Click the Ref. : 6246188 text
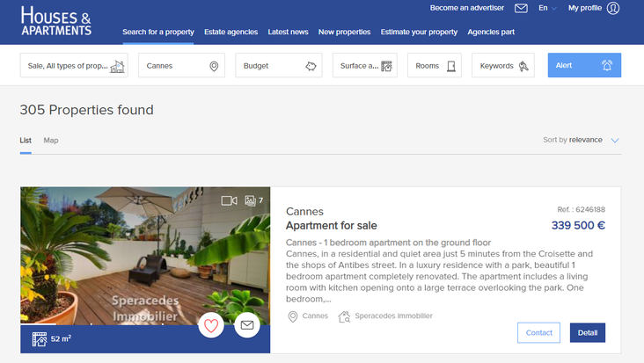 tap(582, 209)
